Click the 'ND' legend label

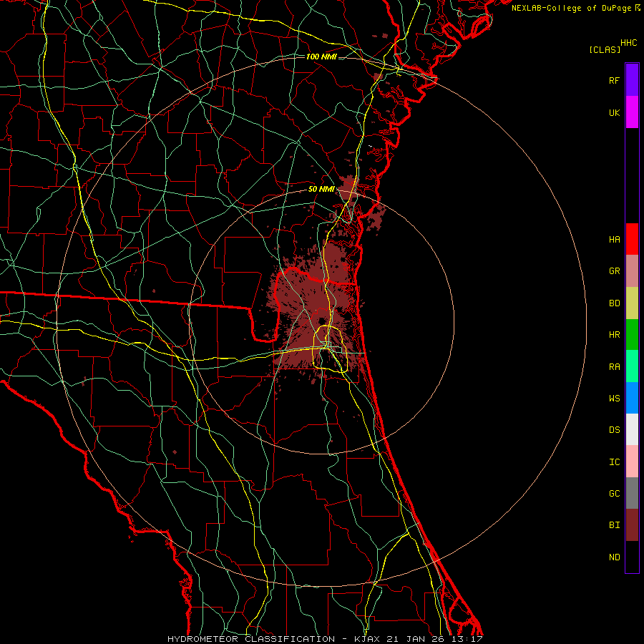point(614,557)
